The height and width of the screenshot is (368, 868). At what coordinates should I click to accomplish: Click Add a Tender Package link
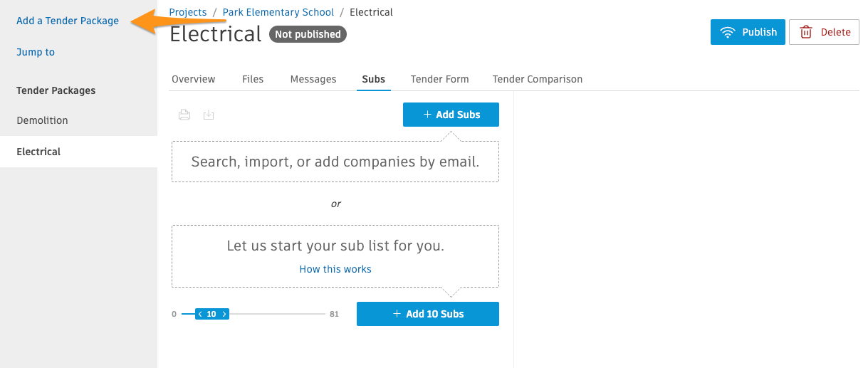[x=68, y=21]
